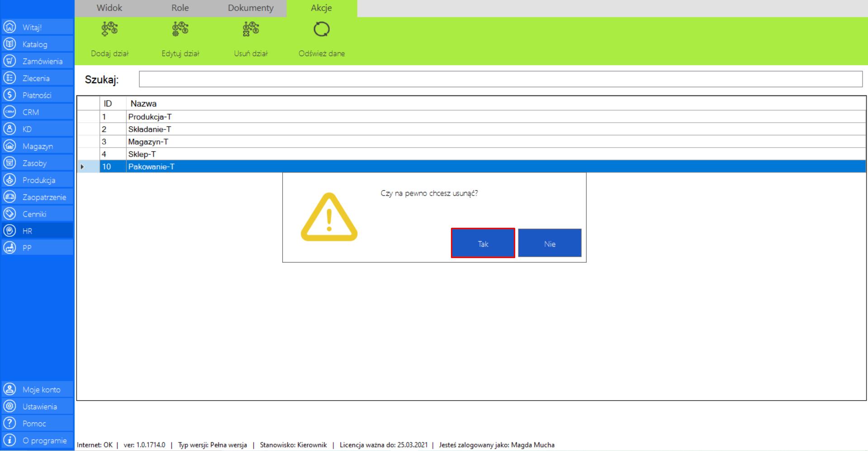868x451 pixels.
Task: Click 'ver: 1.0.1714.0' status entry
Action: coord(144,445)
